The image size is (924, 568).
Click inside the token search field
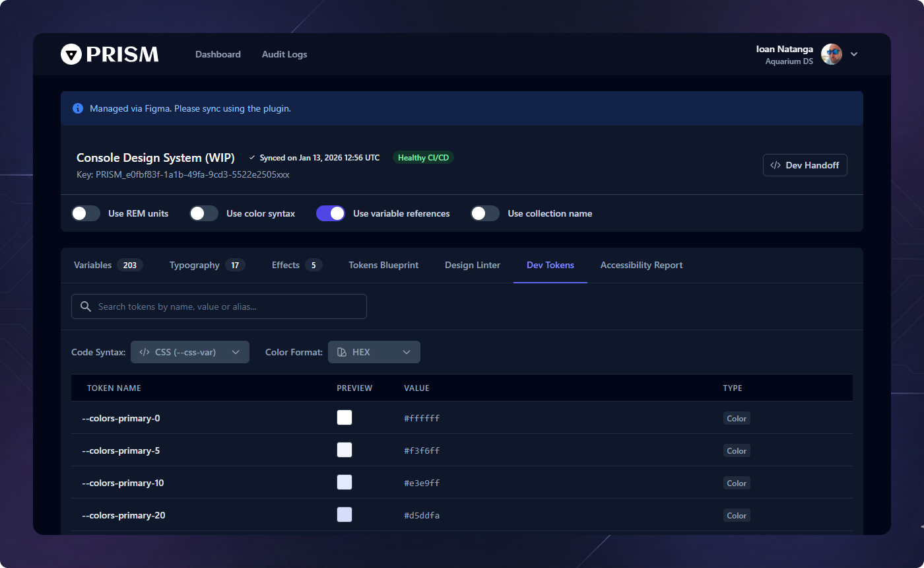click(218, 306)
